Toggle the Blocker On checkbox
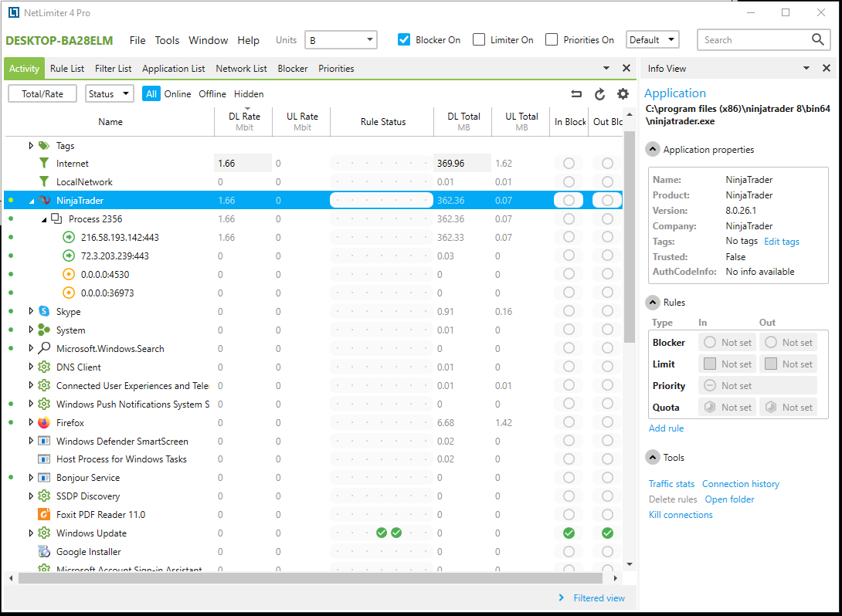The width and height of the screenshot is (842, 616). click(404, 39)
